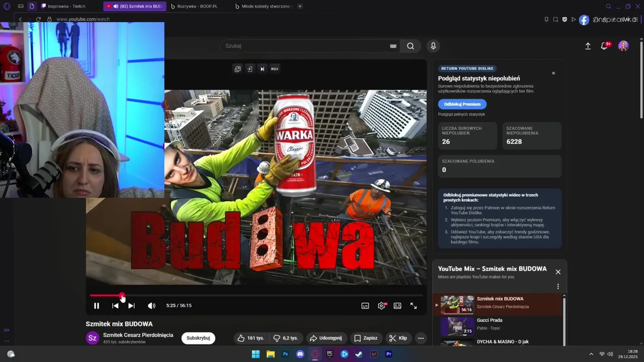Subscribe via the Subskrybuj button

tap(198, 338)
